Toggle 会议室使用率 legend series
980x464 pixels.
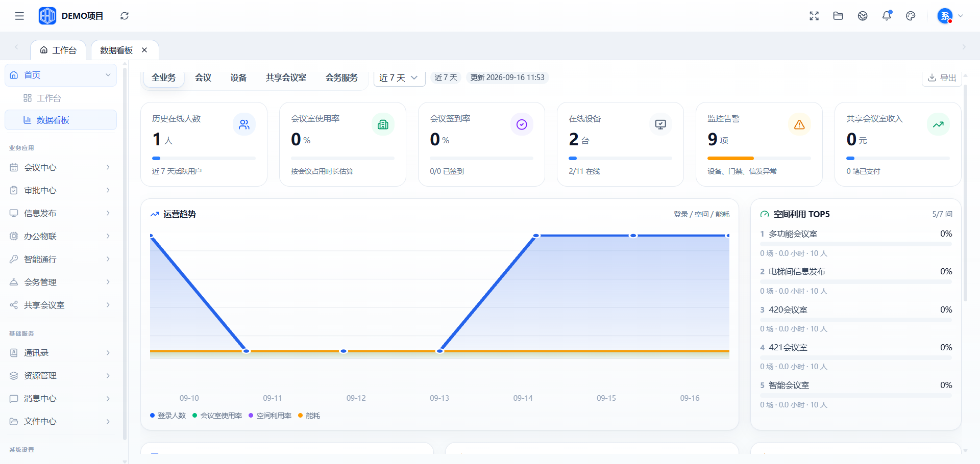tap(217, 416)
